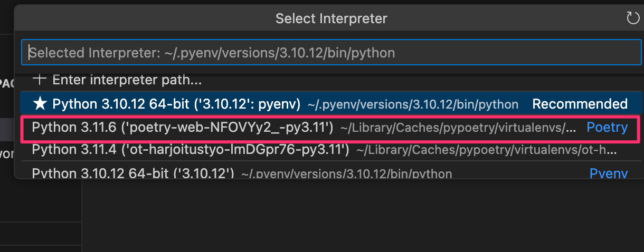Click the ot-harjoitustyo row's pypoetry path text
This screenshot has height=252, width=644.
486,151
